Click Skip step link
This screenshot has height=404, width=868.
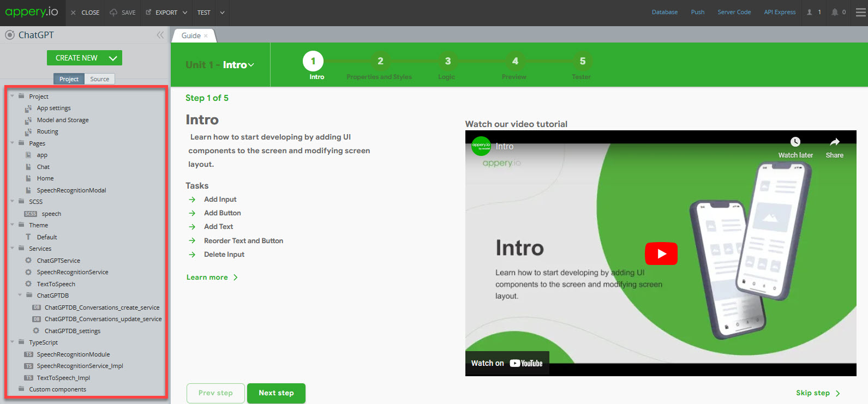pyautogui.click(x=818, y=393)
